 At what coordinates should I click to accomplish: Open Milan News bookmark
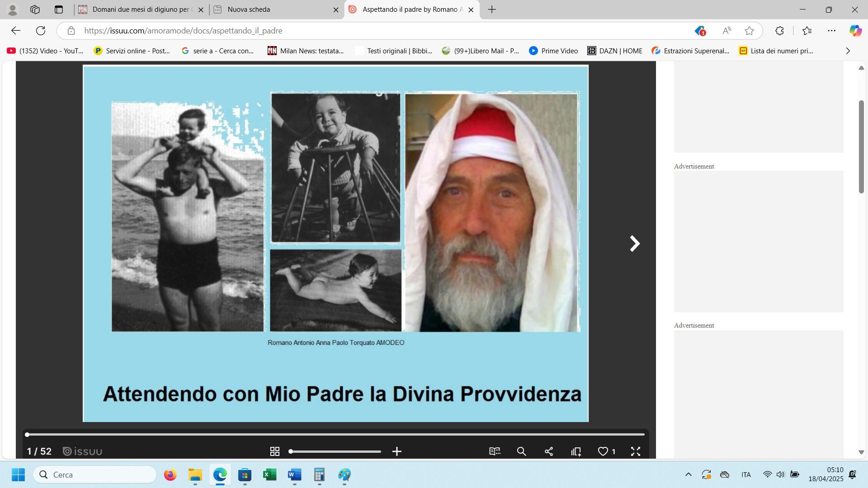pos(306,51)
